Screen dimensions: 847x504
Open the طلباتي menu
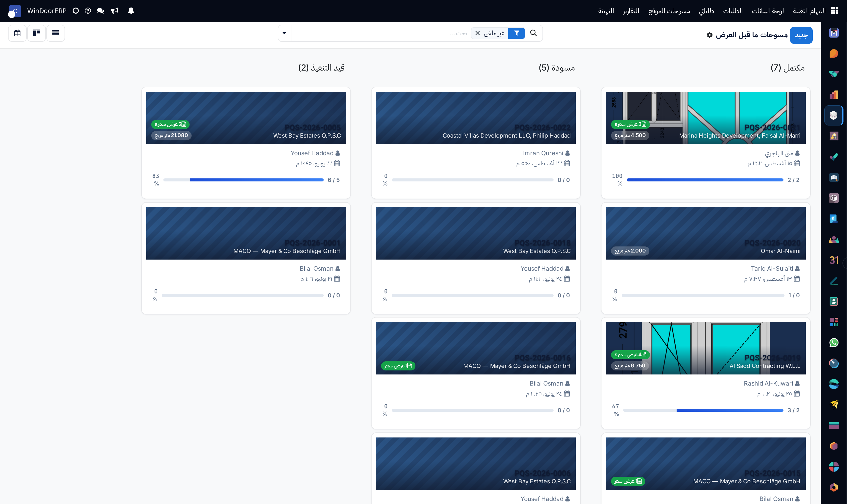[706, 11]
